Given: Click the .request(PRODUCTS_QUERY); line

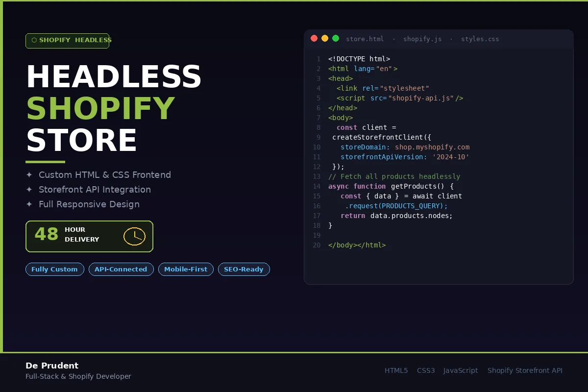Looking at the screenshot, I should [x=396, y=206].
